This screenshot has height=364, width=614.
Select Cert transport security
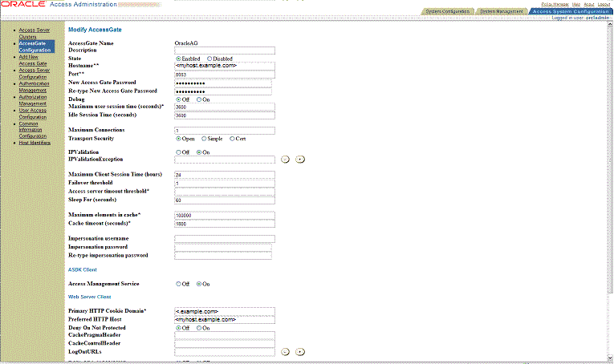tap(232, 139)
